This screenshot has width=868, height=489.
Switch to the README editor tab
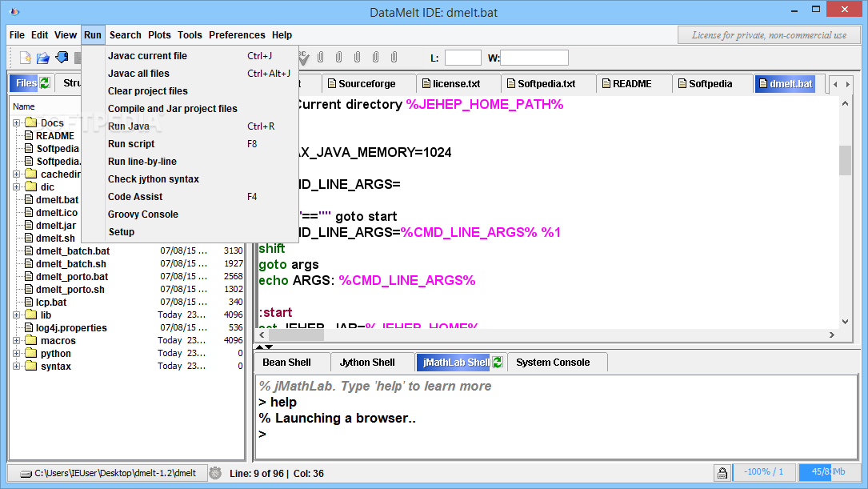(633, 83)
